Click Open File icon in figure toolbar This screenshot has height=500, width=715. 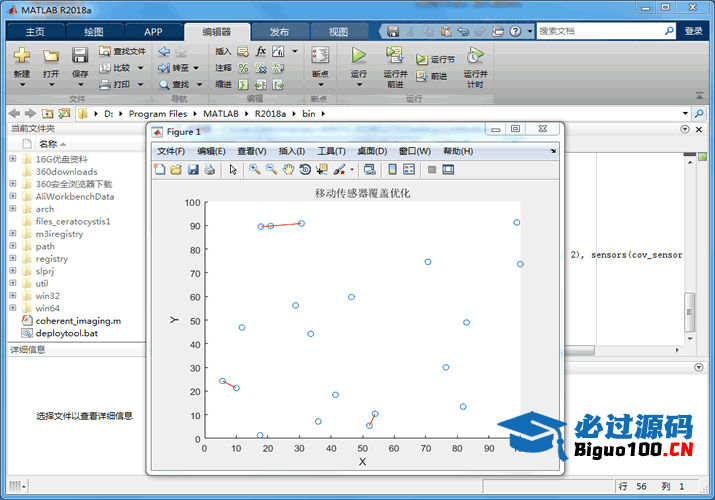(x=176, y=170)
